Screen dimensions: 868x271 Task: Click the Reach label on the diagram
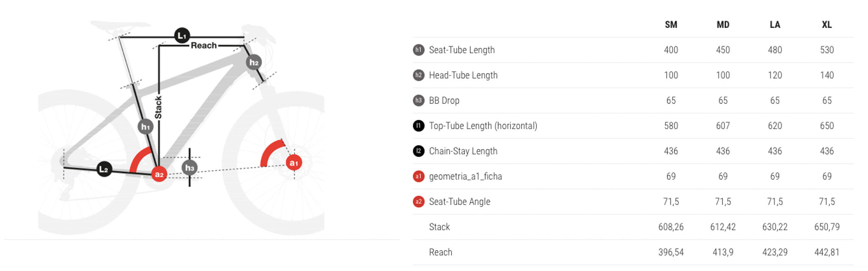click(x=204, y=45)
